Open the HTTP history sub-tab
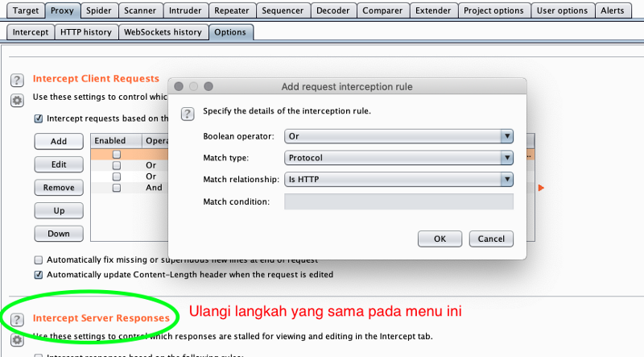The image size is (644, 357). click(x=86, y=32)
